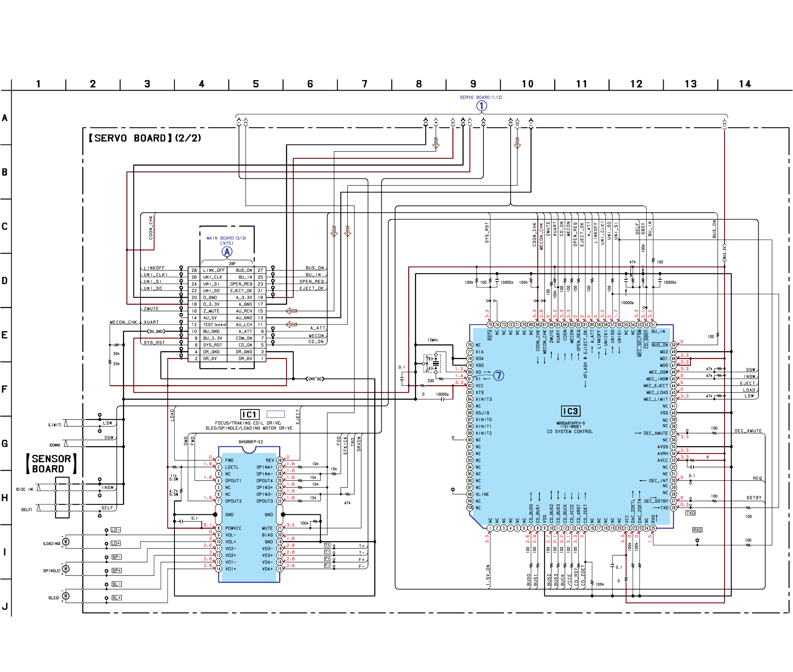
Task: Click the circled A connector marker
Action: point(227,252)
